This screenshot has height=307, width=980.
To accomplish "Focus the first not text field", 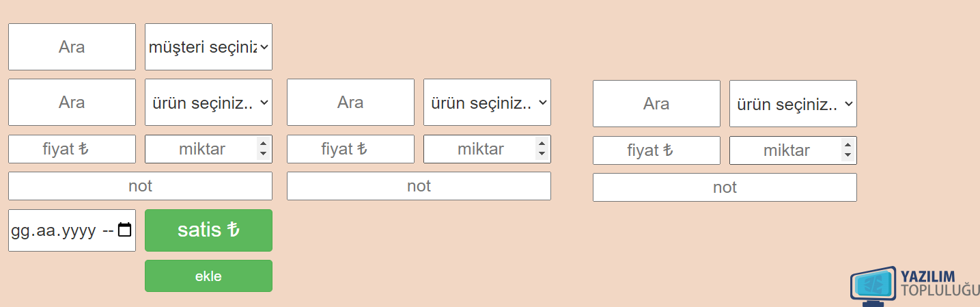I will [140, 186].
